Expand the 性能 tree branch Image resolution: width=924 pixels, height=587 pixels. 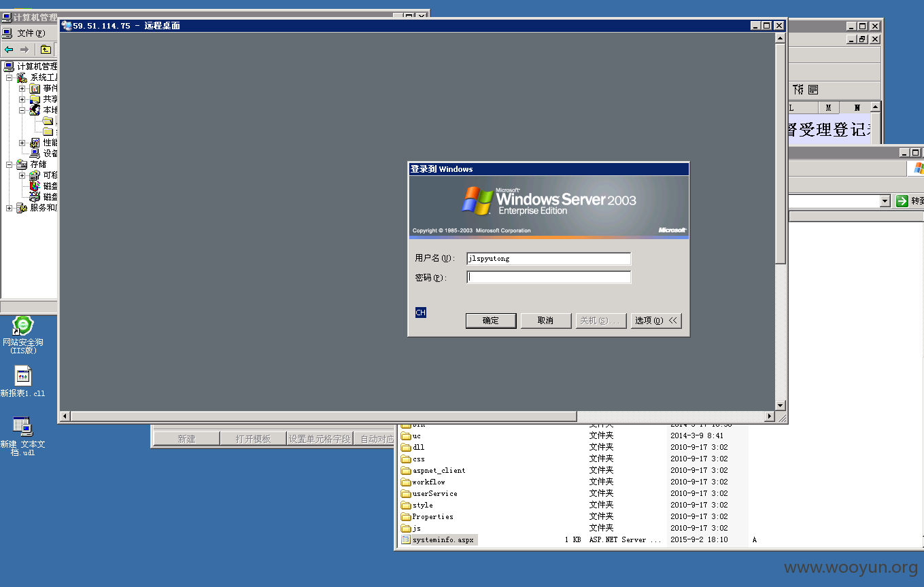(22, 143)
